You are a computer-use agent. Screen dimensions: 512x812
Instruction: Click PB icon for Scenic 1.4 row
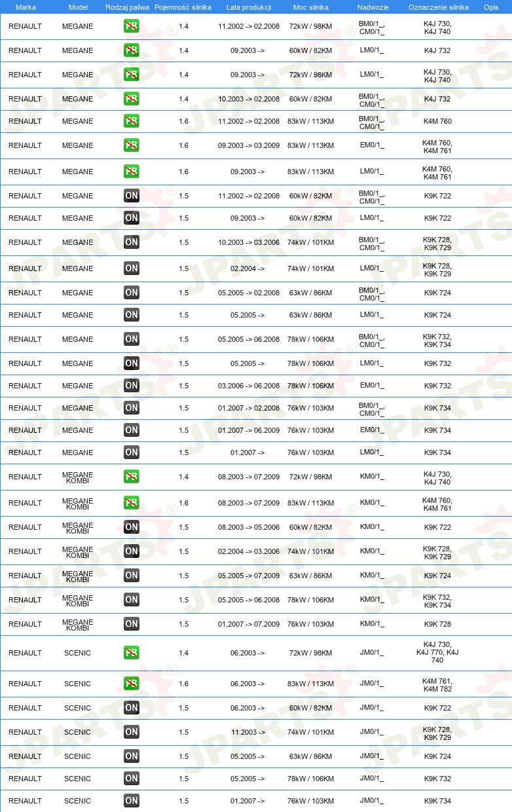click(x=132, y=653)
